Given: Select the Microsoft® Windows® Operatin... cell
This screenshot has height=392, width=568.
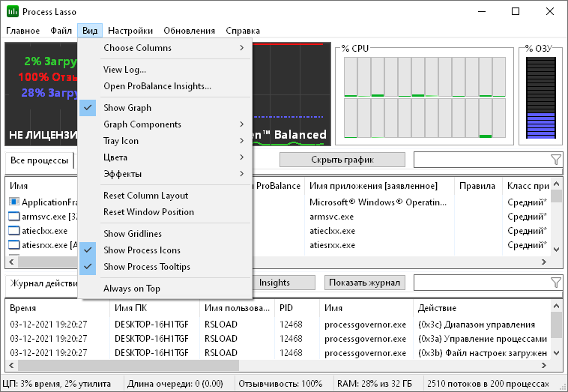Looking at the screenshot, I should (378, 202).
